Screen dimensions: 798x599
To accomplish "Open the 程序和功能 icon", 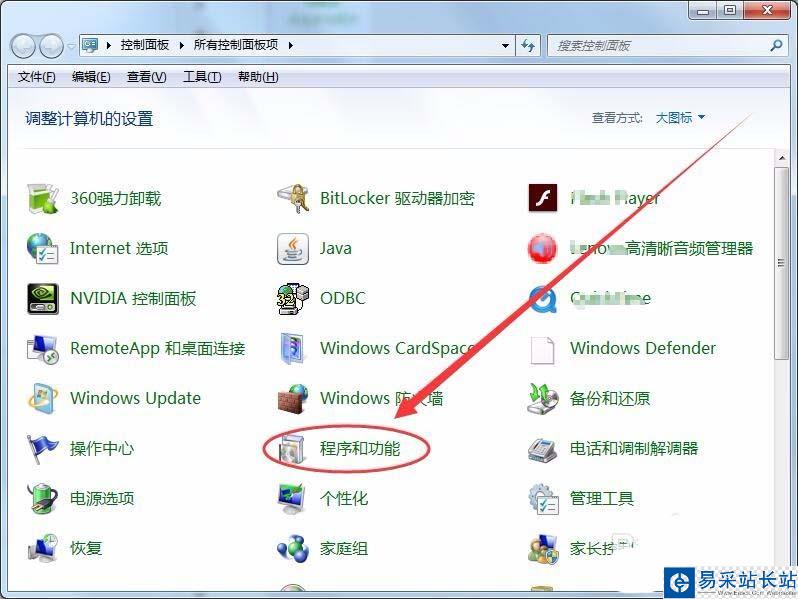I will 293,449.
